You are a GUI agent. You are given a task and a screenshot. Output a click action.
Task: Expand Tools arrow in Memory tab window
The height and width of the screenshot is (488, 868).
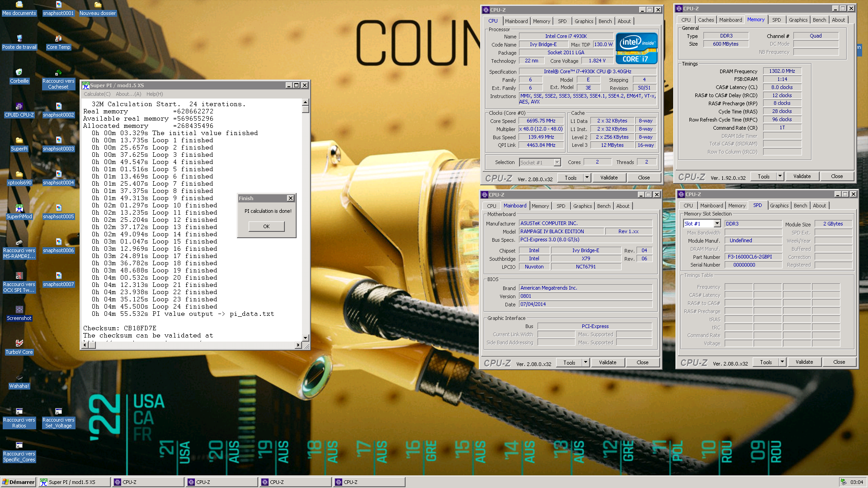pos(780,176)
